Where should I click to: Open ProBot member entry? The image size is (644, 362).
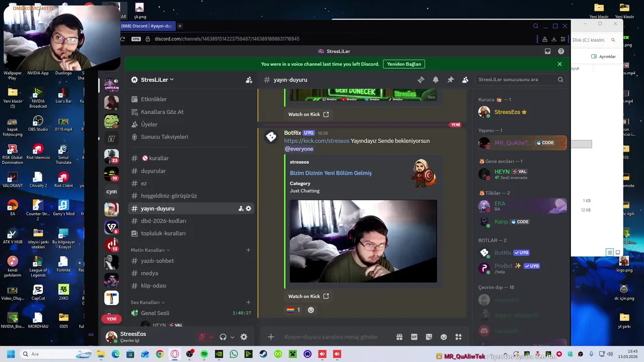point(522,268)
